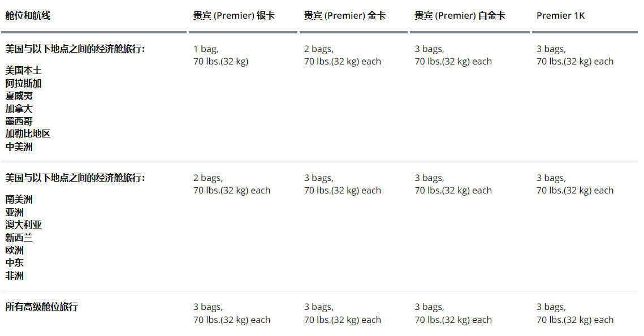644x336 pixels.
Task: Click the 南美洲 destination entry
Action: pos(19,200)
